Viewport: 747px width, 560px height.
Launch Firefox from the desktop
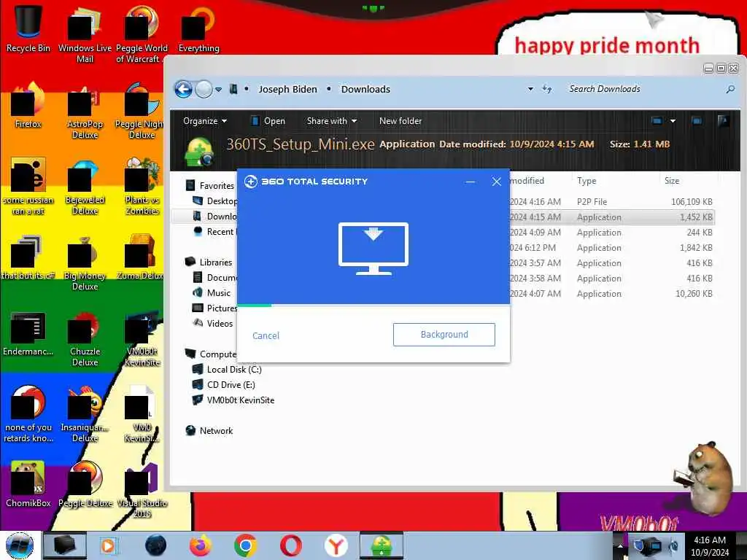28,106
